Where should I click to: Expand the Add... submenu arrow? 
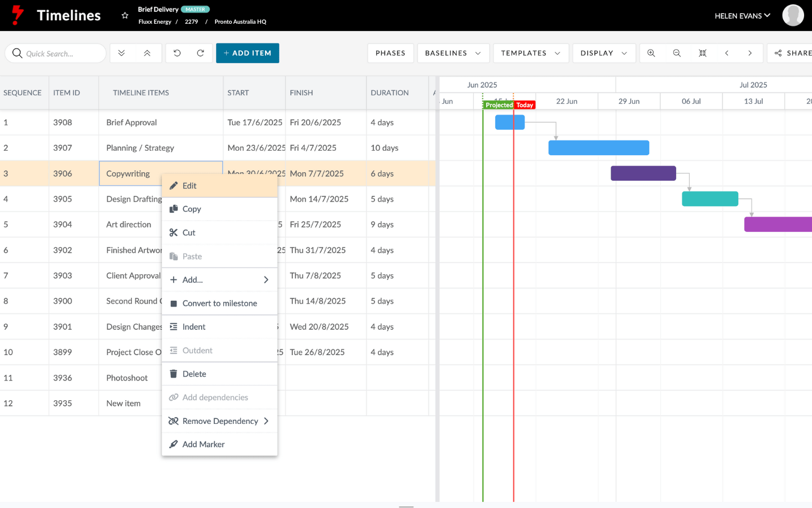266,279
